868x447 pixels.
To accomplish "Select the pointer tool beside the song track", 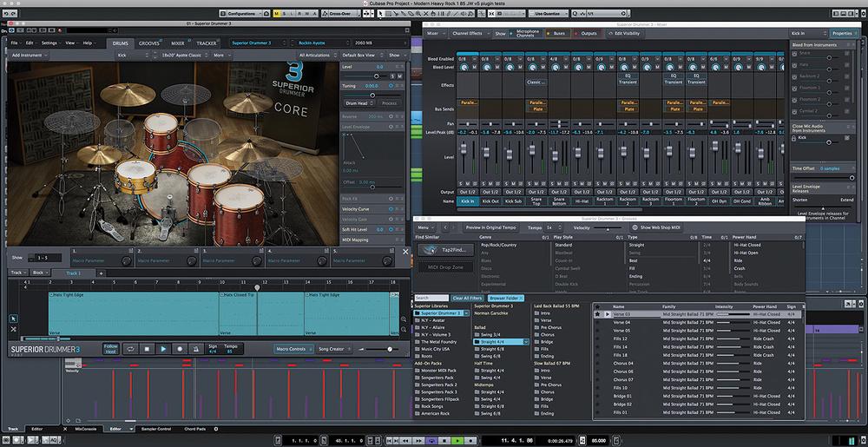I will point(13,318).
